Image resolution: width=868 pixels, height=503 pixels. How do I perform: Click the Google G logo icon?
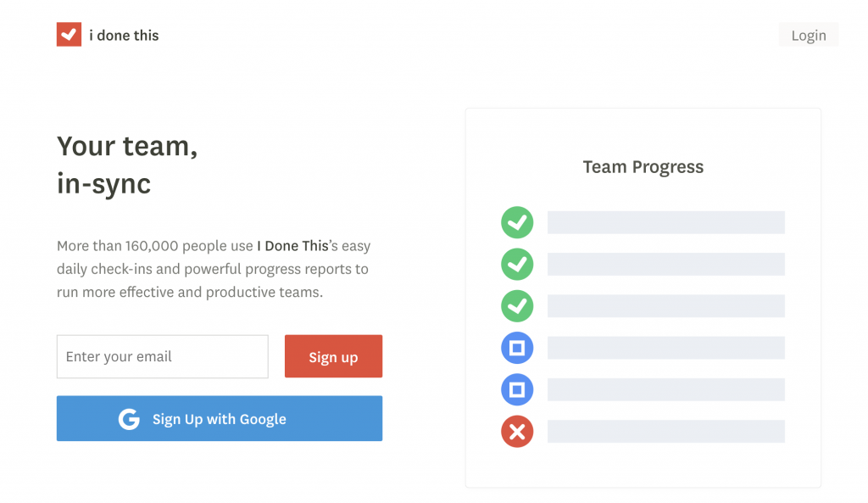pyautogui.click(x=129, y=419)
